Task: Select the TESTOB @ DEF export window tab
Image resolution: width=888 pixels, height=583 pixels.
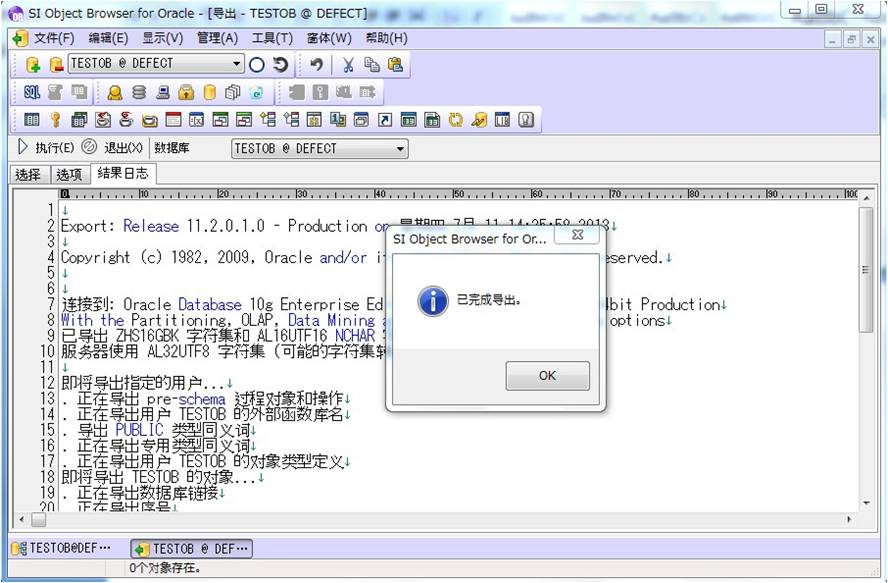Action: pos(192,548)
